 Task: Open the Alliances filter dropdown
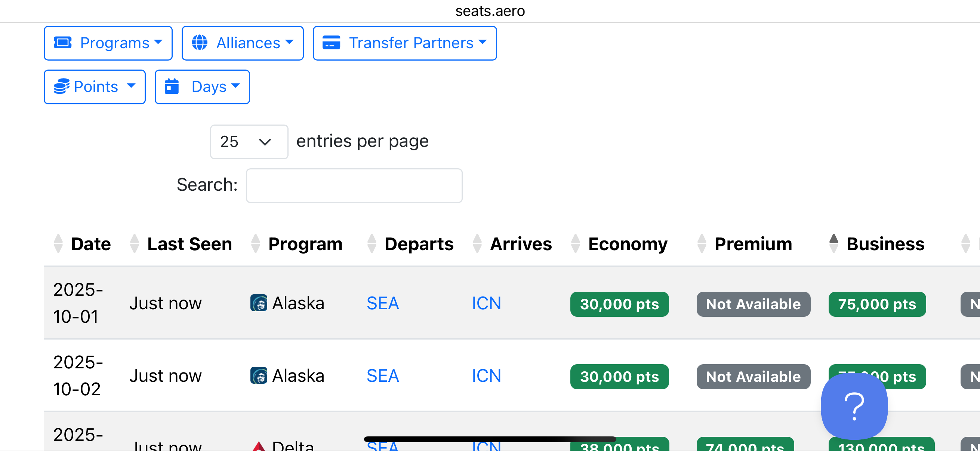(x=242, y=43)
